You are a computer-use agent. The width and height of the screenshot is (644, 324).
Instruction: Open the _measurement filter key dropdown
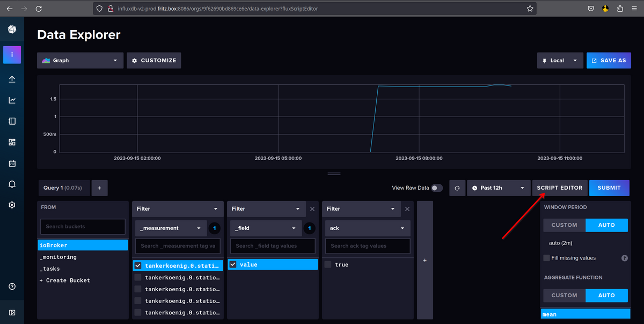(x=171, y=228)
